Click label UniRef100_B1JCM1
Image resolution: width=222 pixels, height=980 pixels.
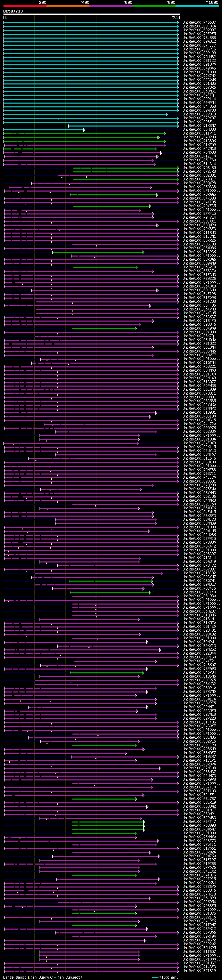[x=199, y=237]
